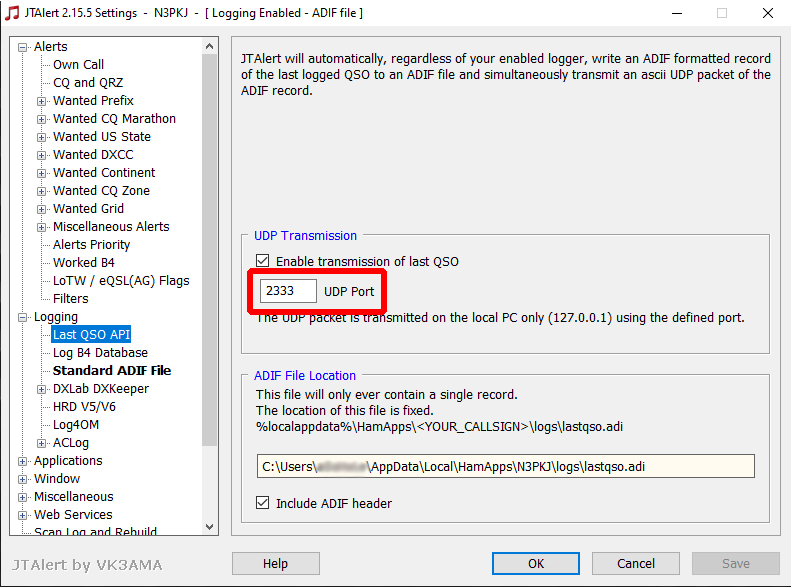Open Wanted Prefix settings
Screen dimensions: 792x587
click(93, 101)
